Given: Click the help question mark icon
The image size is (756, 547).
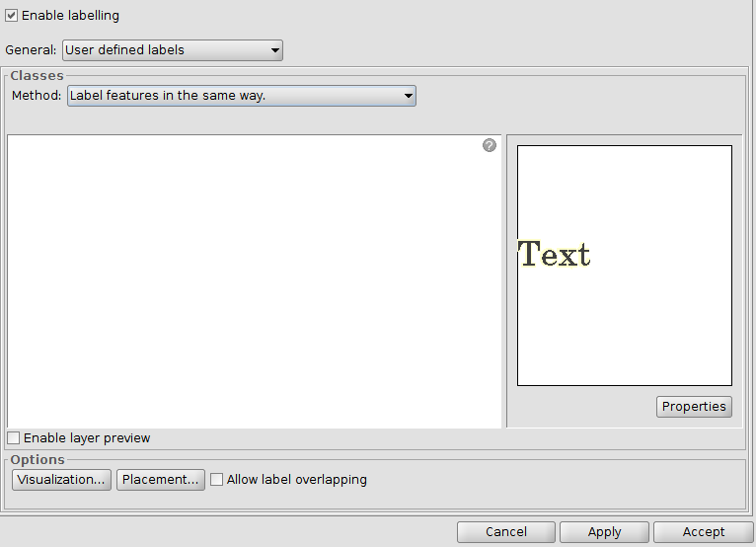Looking at the screenshot, I should pos(490,145).
